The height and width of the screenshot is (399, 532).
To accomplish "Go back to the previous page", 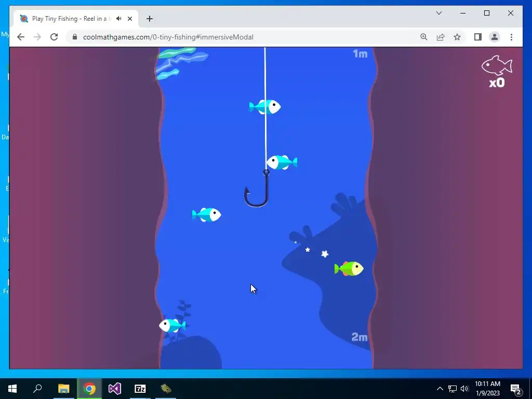I will [x=21, y=37].
